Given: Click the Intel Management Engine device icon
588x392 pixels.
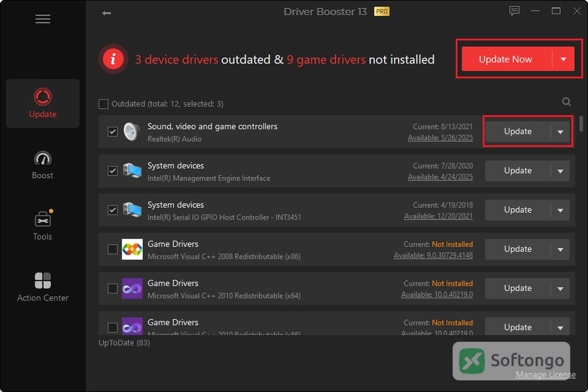Looking at the screenshot, I should 132,171.
